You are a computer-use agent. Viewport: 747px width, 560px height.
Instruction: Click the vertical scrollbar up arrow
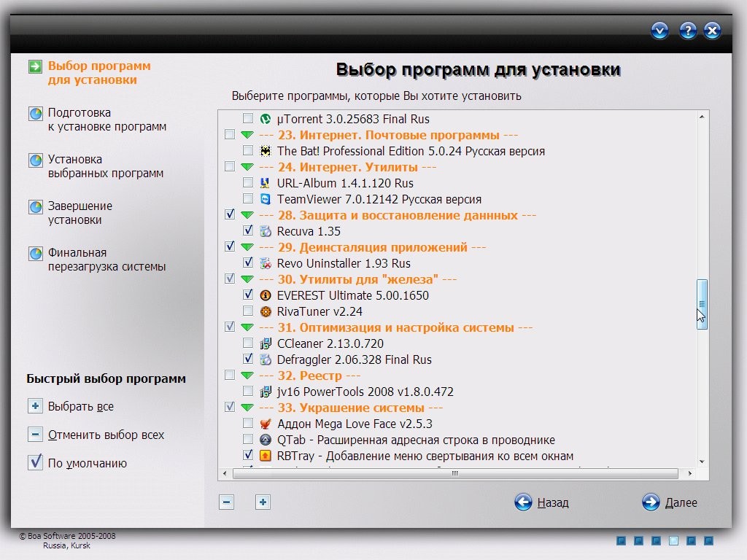click(702, 117)
